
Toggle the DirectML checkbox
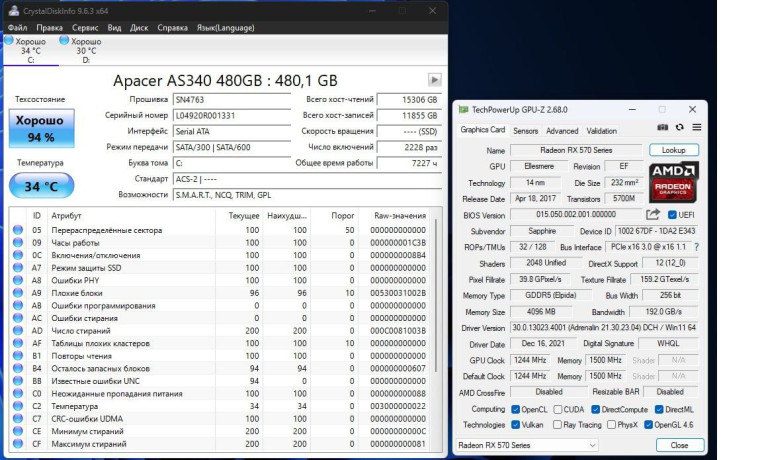coord(659,409)
